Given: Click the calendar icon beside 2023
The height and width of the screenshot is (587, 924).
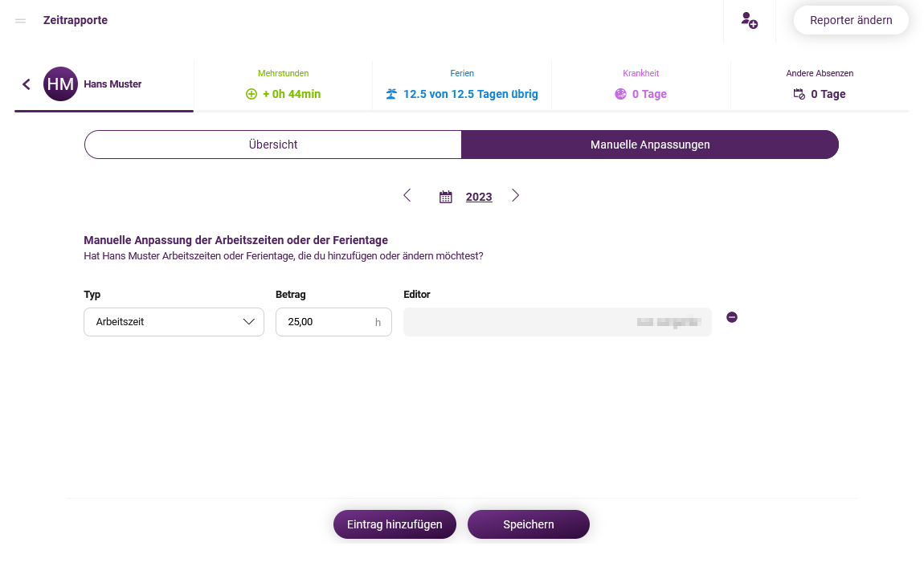Looking at the screenshot, I should (x=445, y=198).
